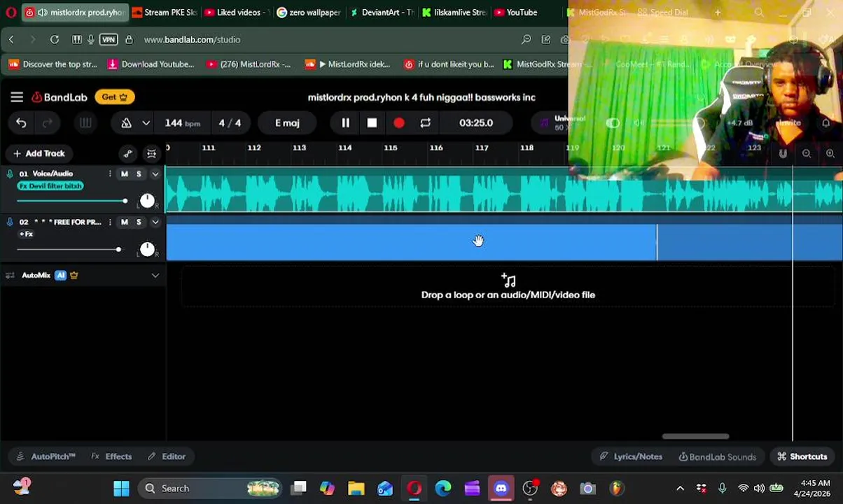Click bar 114 on the timeline ruler
Image resolution: width=843 pixels, height=504 pixels.
[344, 148]
